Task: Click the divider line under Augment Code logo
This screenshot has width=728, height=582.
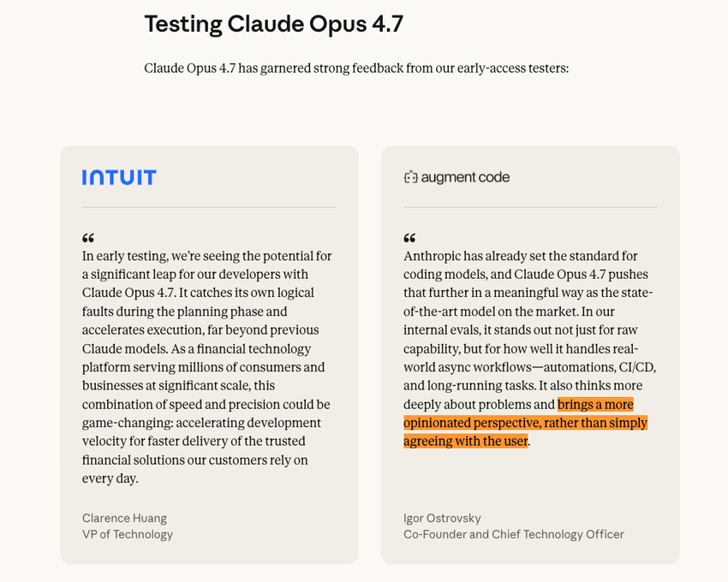Action: pyautogui.click(x=530, y=207)
